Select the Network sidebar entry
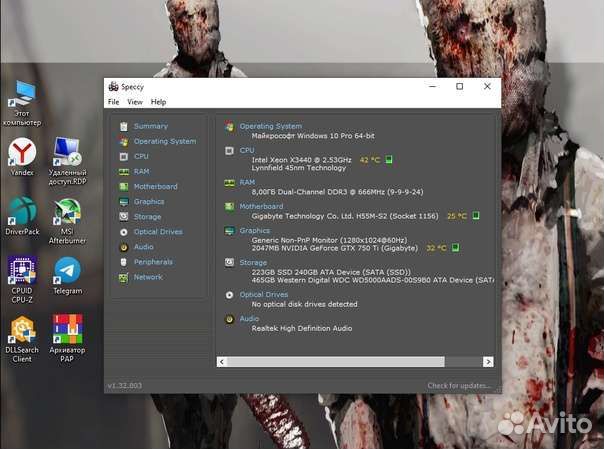 coord(147,277)
